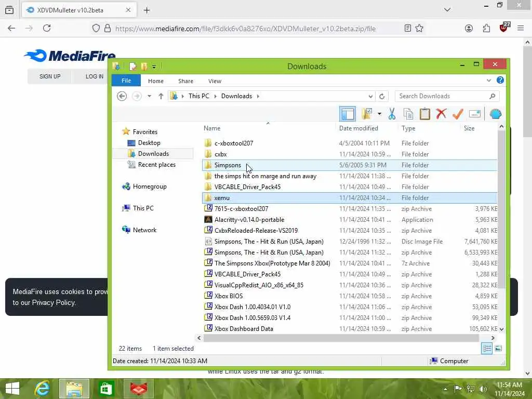532x399 pixels.
Task: Refresh the Downloads folder view
Action: [382, 96]
